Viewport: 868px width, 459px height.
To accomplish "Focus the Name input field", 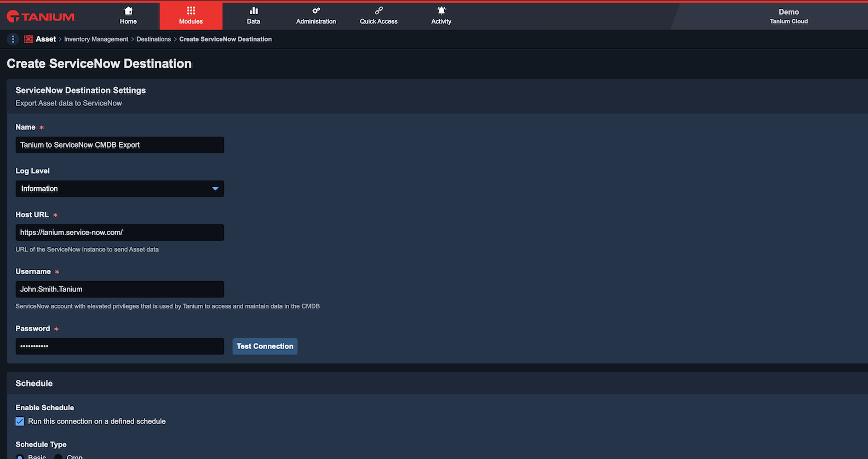I will click(x=120, y=145).
